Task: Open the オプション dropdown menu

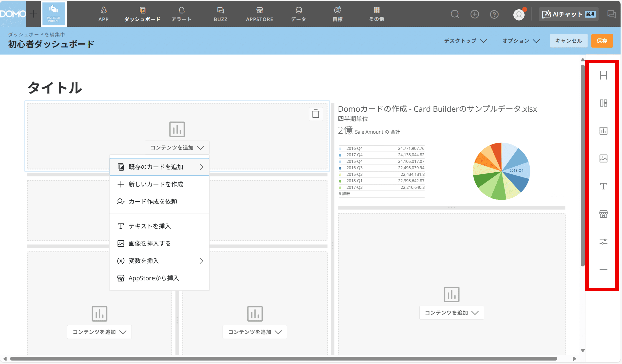Action: point(521,41)
